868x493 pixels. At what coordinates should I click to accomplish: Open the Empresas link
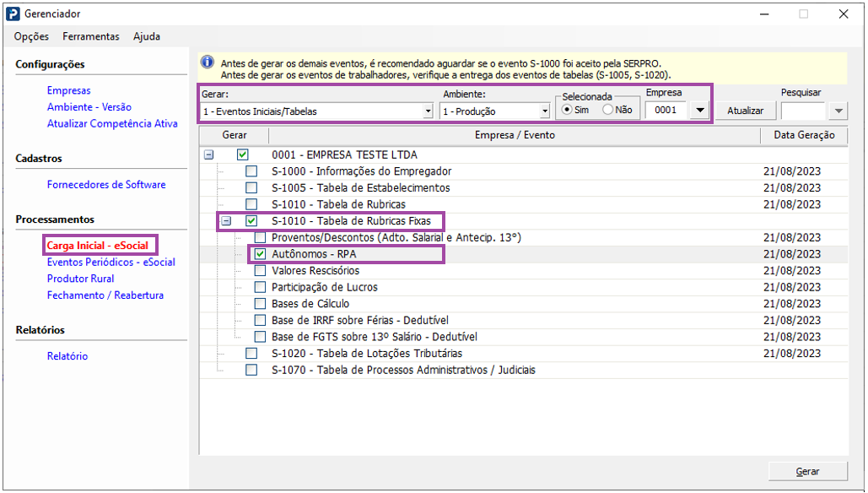[68, 90]
